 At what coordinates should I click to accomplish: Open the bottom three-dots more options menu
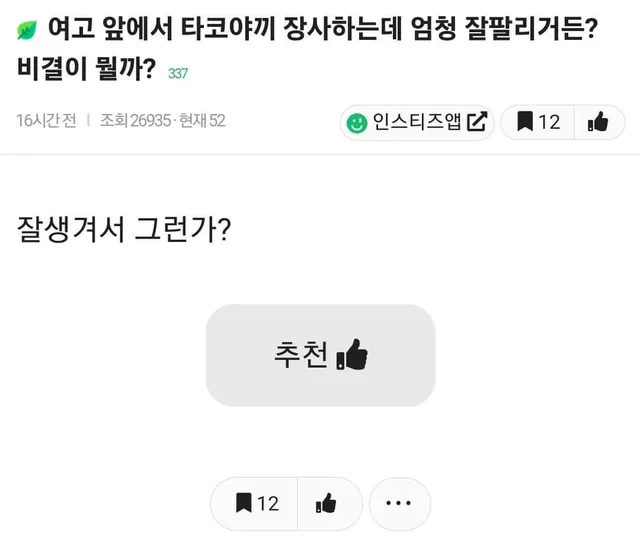[400, 503]
